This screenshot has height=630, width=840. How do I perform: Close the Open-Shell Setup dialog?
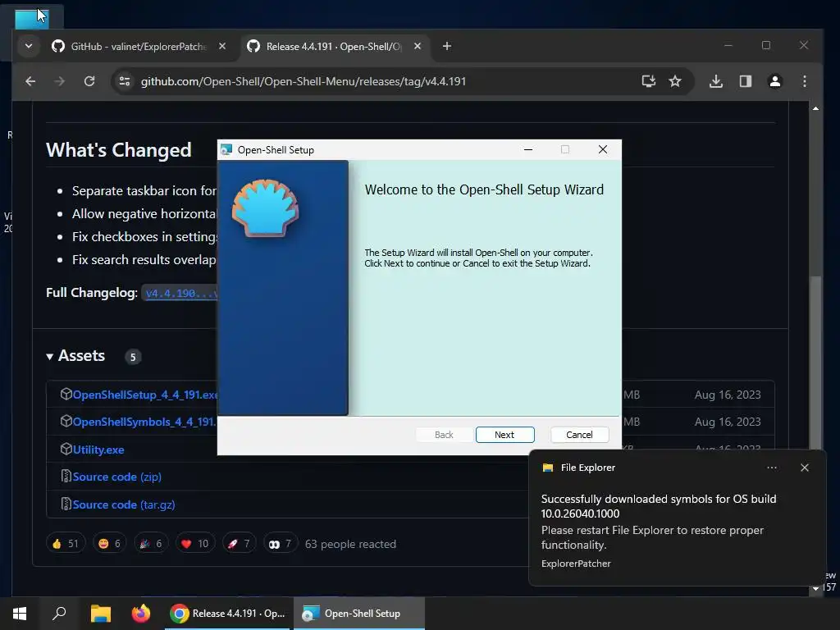pos(603,149)
